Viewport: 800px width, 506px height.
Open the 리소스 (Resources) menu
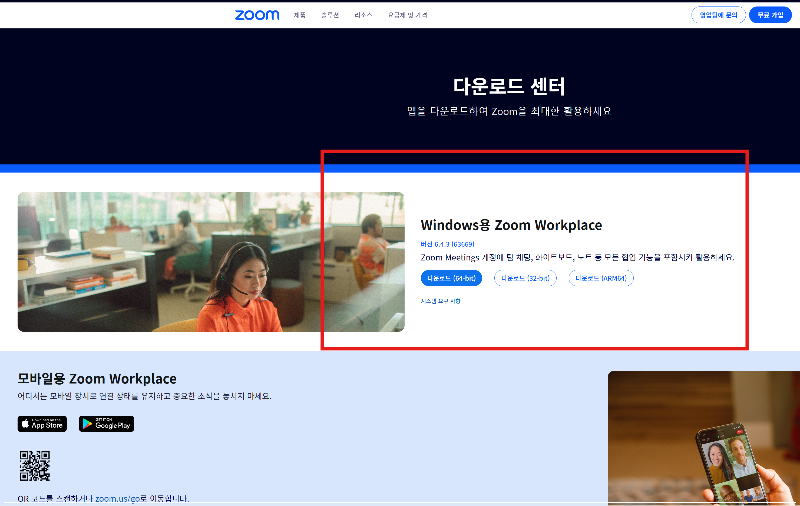(x=363, y=15)
